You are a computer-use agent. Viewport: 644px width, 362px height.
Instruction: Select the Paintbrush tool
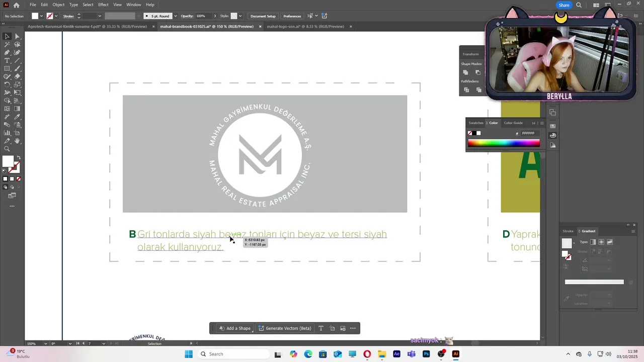(17, 68)
